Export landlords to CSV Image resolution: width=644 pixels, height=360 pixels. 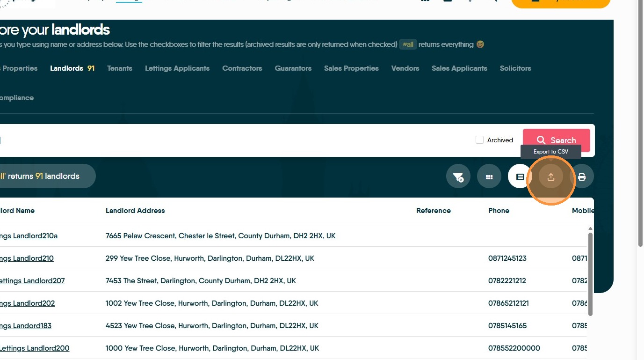[x=551, y=177]
